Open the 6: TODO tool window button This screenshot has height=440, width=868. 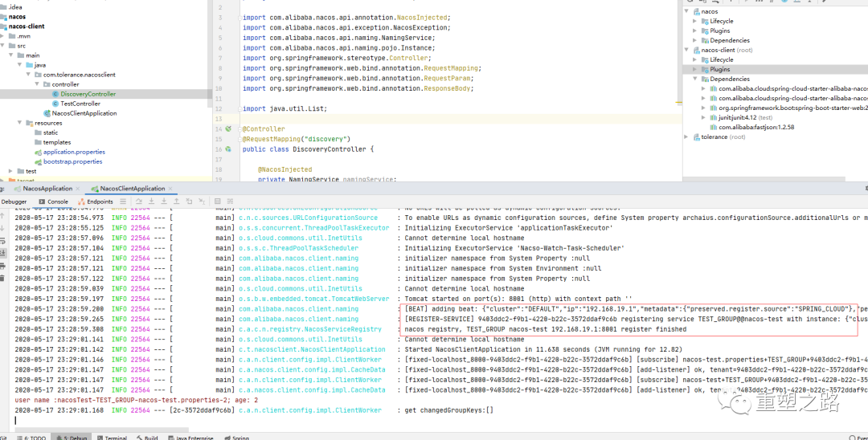31,438
